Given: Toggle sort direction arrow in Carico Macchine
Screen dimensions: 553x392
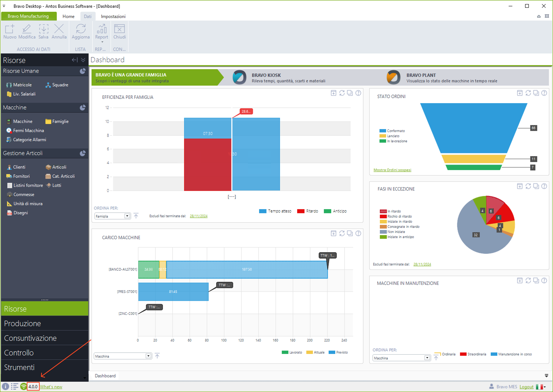Looking at the screenshot, I should point(157,356).
